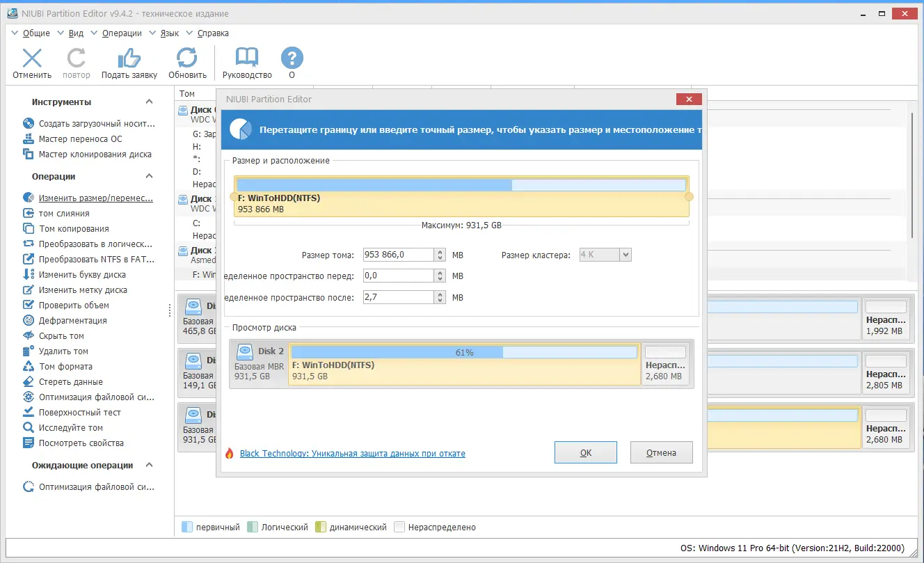
Task: Close the NIUBI Partition Editor dialog
Action: [x=689, y=100]
